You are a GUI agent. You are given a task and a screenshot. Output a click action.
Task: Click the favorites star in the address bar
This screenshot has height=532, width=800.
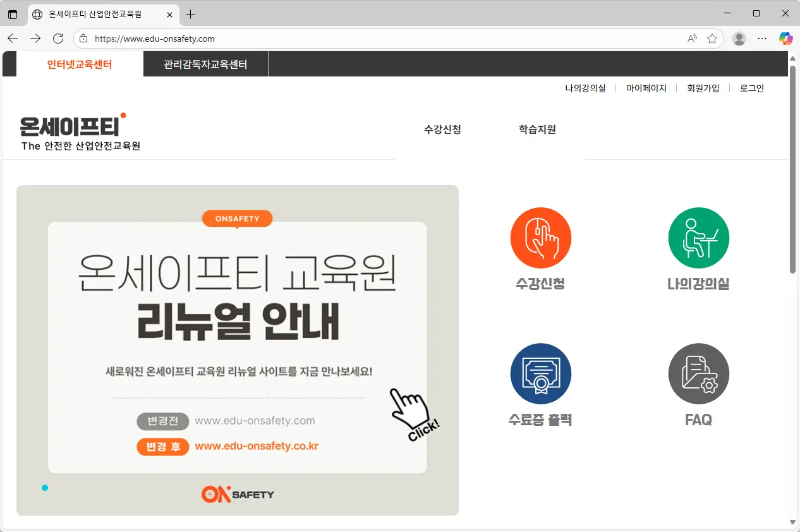pyautogui.click(x=713, y=39)
